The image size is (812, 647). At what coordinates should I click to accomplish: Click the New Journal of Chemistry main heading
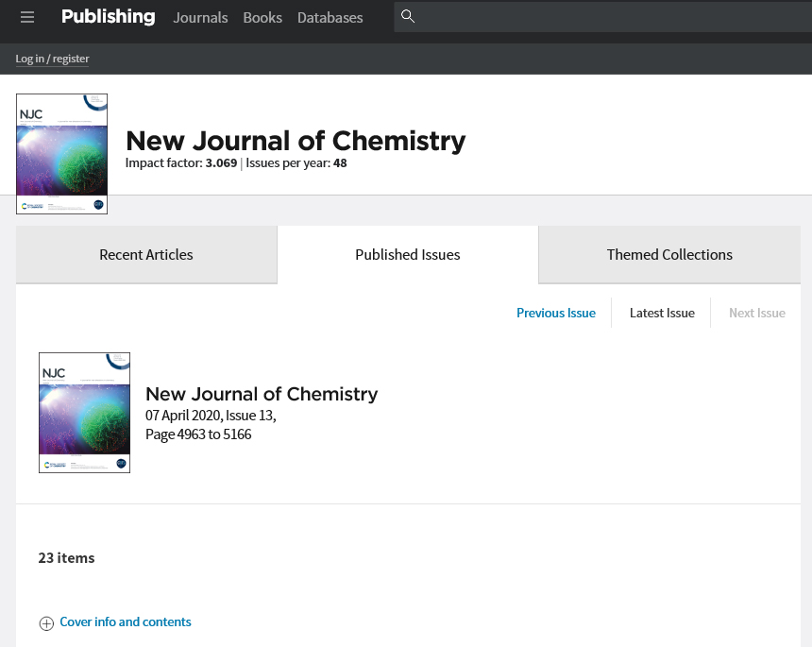(296, 141)
